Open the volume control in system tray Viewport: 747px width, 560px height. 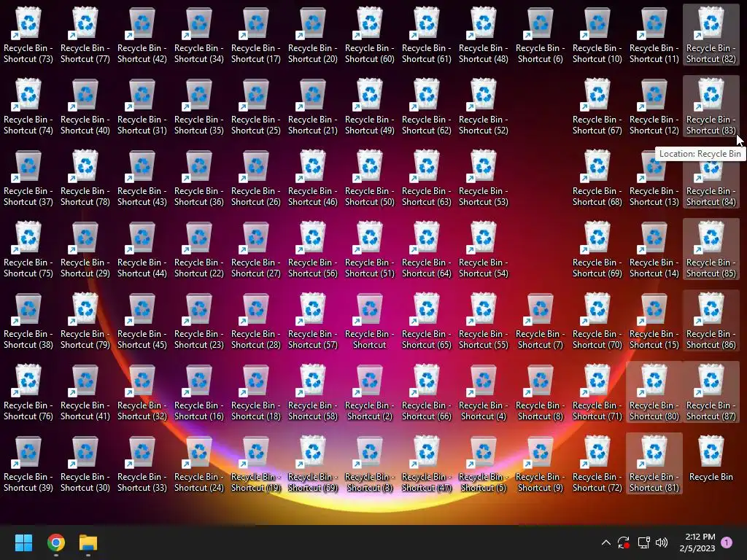coord(662,542)
